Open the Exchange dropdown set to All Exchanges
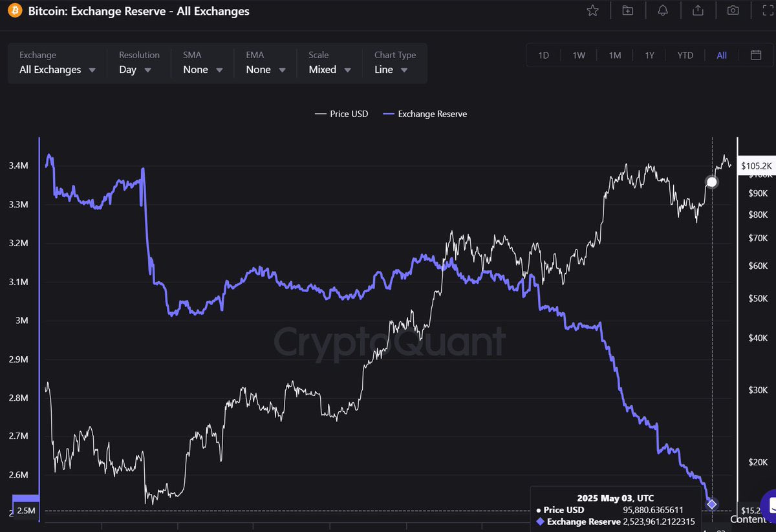Image resolution: width=776 pixels, height=532 pixels. pyautogui.click(x=58, y=63)
